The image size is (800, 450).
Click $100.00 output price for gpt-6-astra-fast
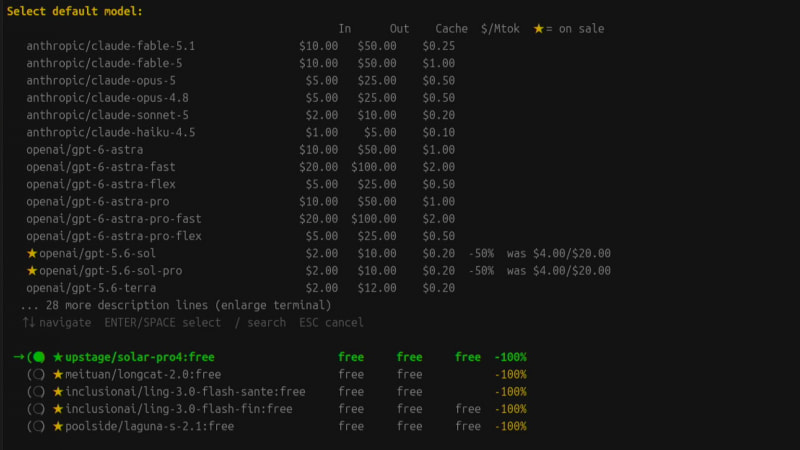click(x=373, y=167)
